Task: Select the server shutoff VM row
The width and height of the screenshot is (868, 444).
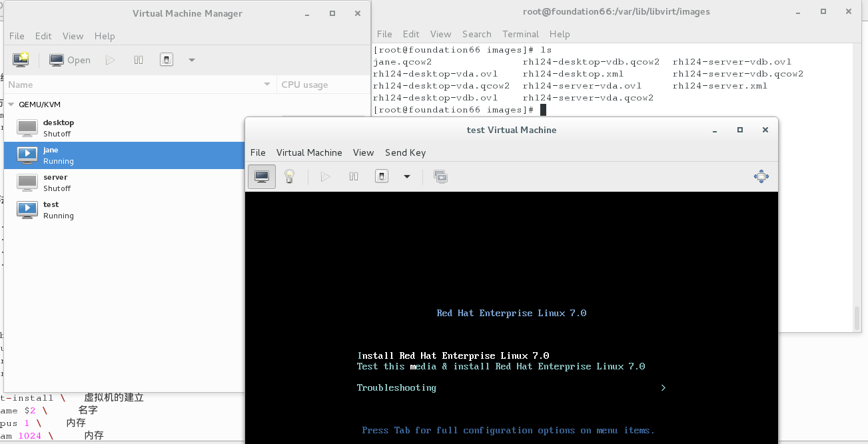Action: coord(125,182)
